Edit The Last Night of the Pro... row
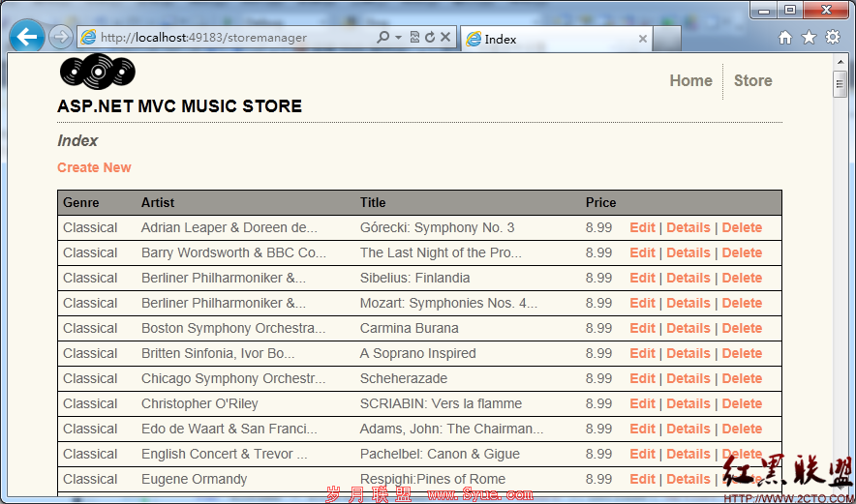Image resolution: width=856 pixels, height=504 pixels. point(642,252)
